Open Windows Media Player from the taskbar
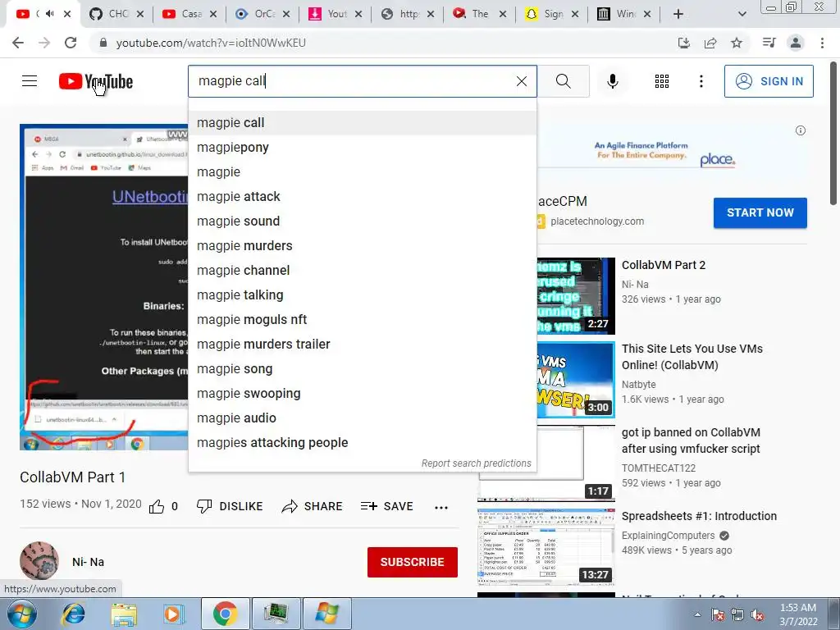The image size is (840, 630). [x=174, y=614]
